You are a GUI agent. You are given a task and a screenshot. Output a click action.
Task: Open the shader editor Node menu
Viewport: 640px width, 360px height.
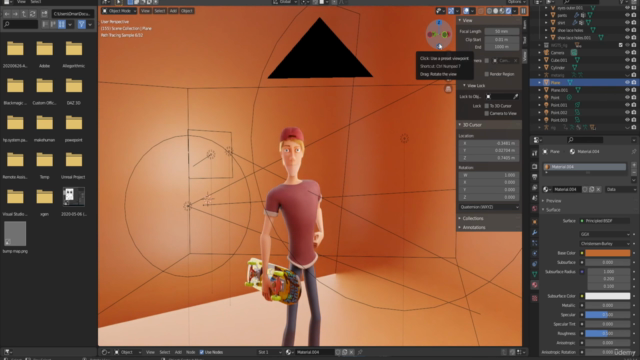(x=191, y=352)
